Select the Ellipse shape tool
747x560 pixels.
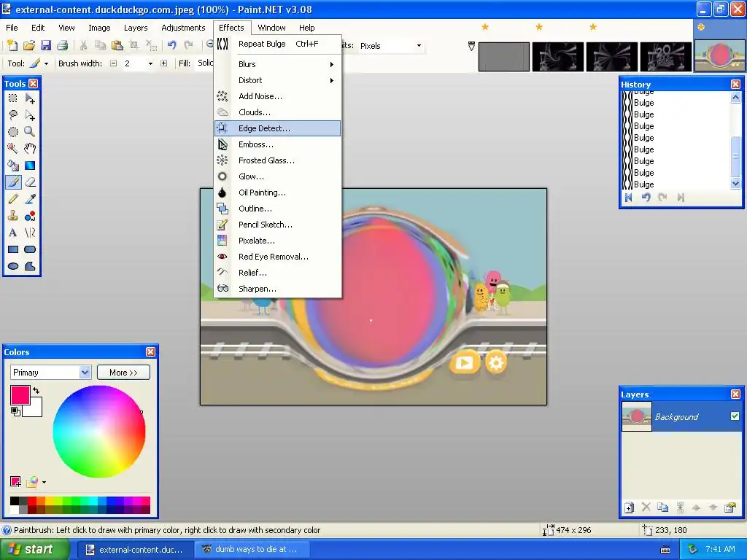pos(13,266)
